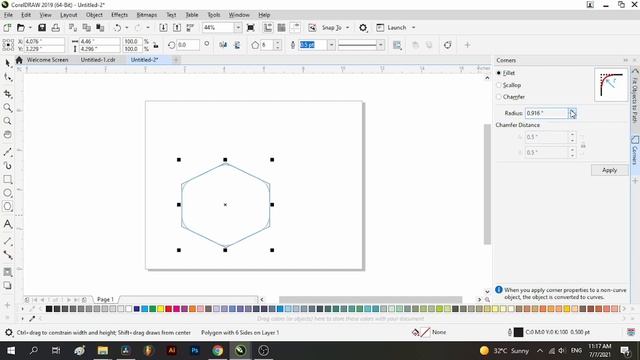Select the Zoom tool
Viewport: 640px width, 360px height.
coord(7,107)
